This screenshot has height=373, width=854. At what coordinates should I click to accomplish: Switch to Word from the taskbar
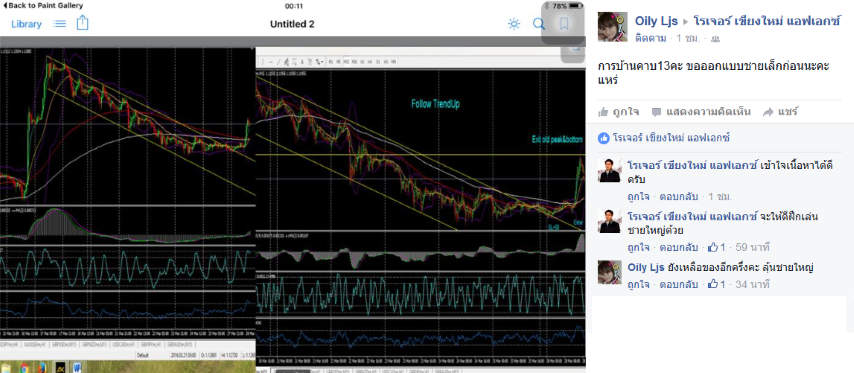77,368
